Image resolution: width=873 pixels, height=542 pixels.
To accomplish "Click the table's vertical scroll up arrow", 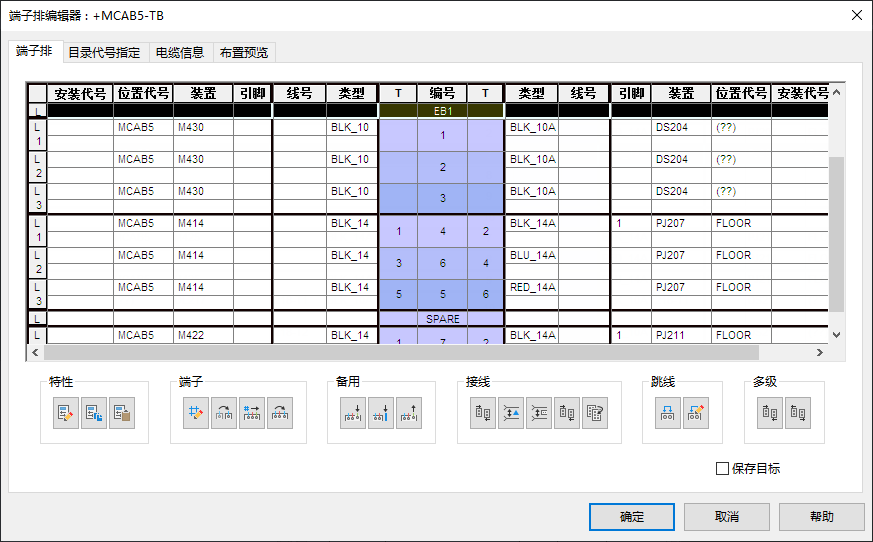I will tap(836, 92).
